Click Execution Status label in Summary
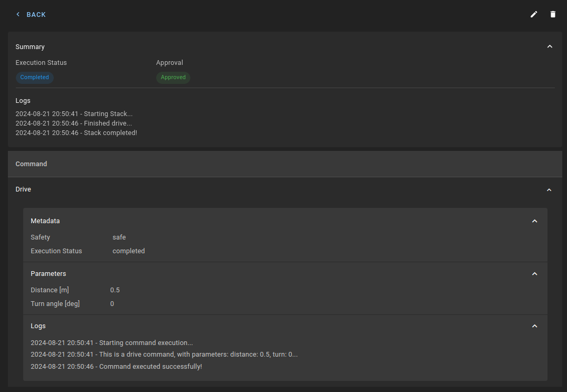 [41, 63]
